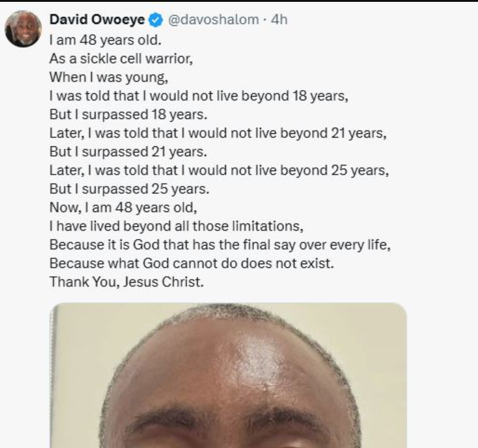Screen dimensions: 478x448
Task: Open the David Owoeye display name link
Action: (x=97, y=20)
